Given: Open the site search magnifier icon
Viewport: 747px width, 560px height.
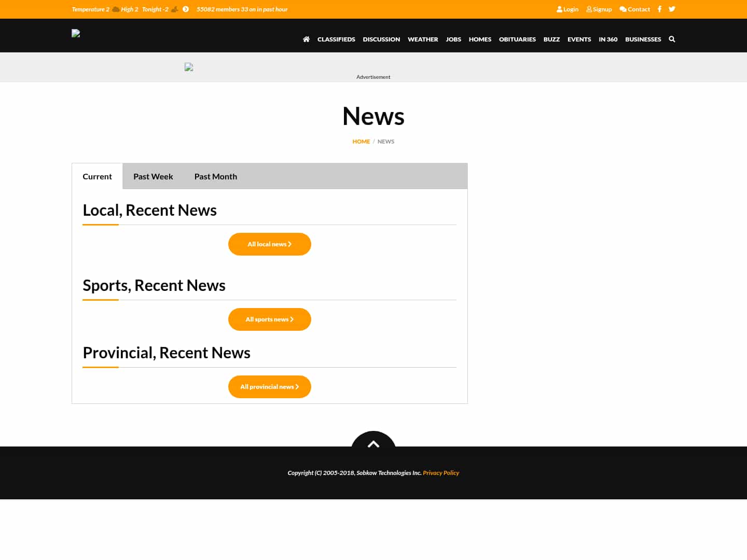Looking at the screenshot, I should [x=672, y=39].
